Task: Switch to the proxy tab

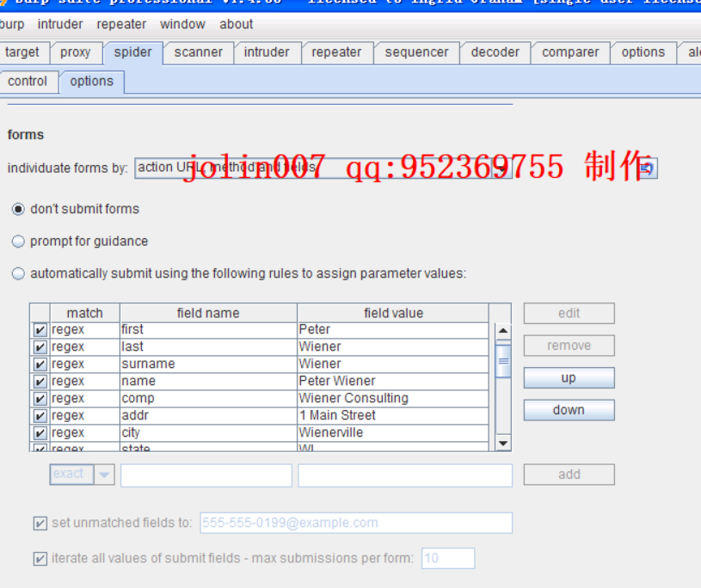Action: pyautogui.click(x=76, y=52)
